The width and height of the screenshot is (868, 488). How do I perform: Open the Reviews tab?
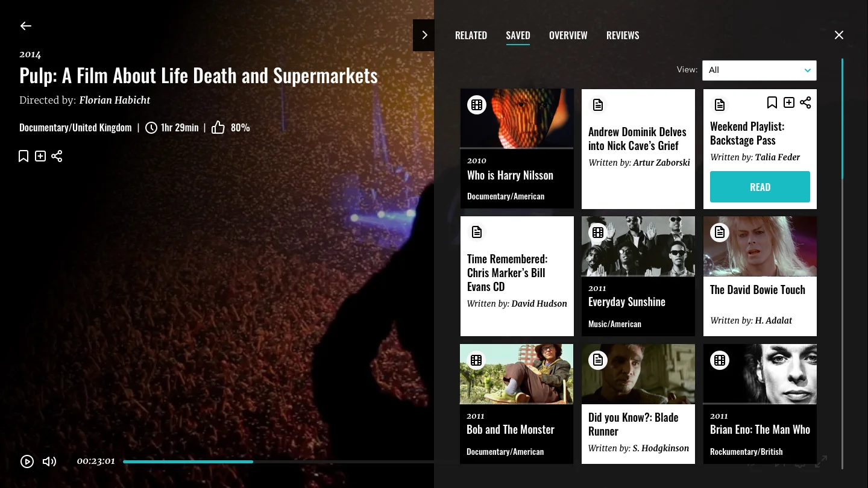(623, 35)
